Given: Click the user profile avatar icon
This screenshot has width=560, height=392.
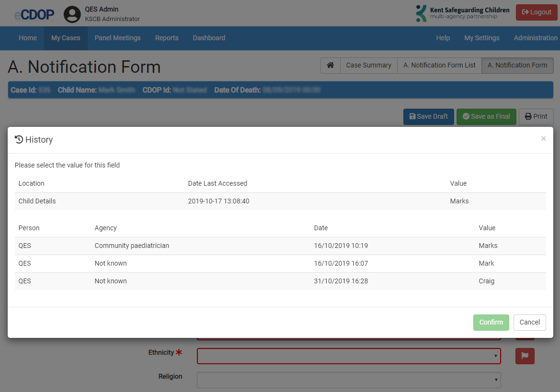Looking at the screenshot, I should coord(72,14).
